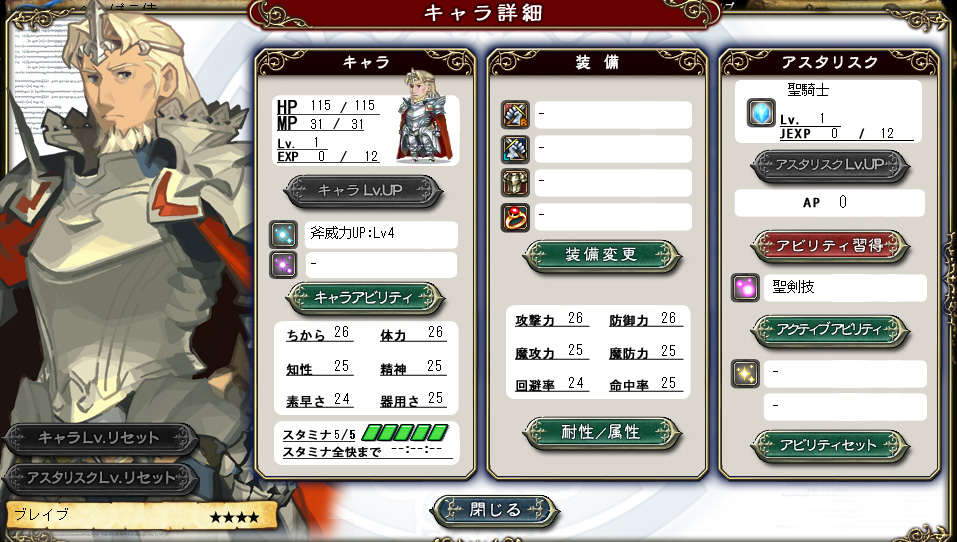The image size is (957, 542).
Task: Click the pink orb 聖剣技 icon
Action: tap(745, 287)
